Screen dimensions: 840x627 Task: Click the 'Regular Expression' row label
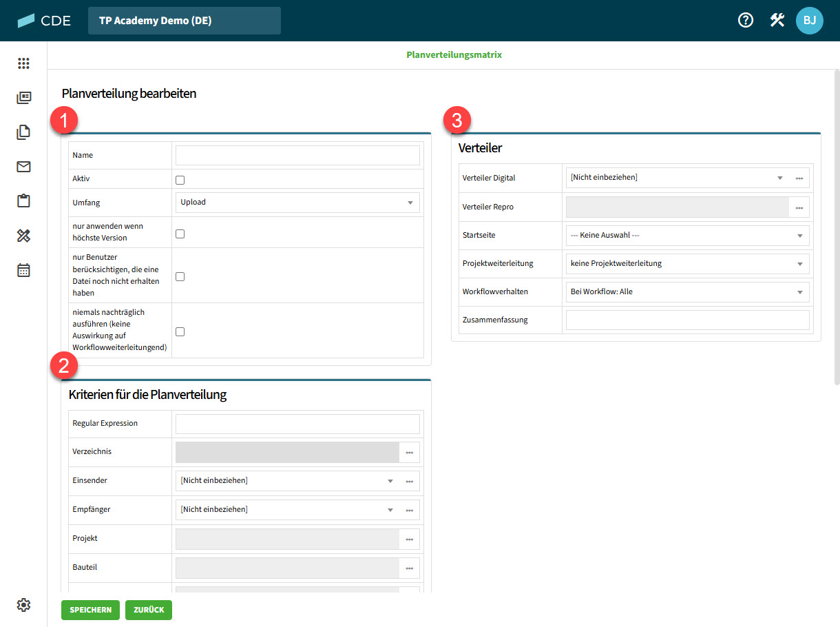(105, 424)
